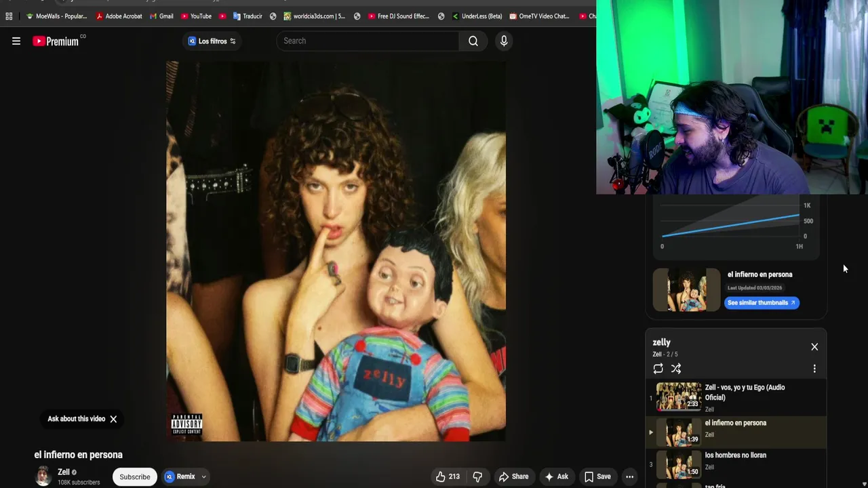
Task: Close the zelly playlist panel
Action: tap(814, 347)
